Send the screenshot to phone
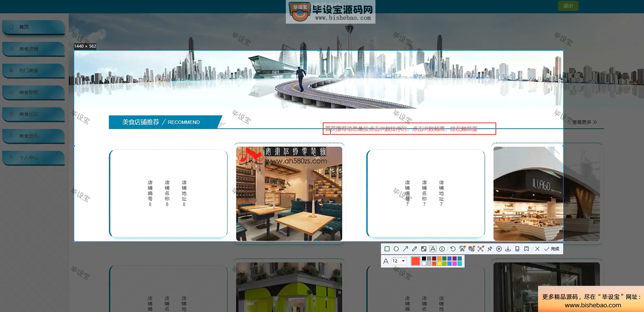Screen dimensions: 644x312 [x=517, y=249]
